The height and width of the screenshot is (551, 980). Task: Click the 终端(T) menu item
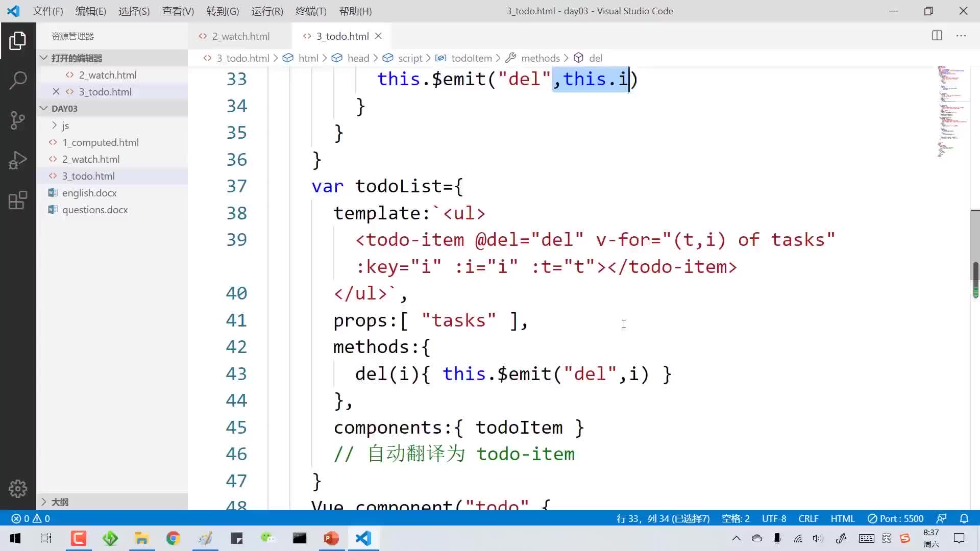pos(310,11)
